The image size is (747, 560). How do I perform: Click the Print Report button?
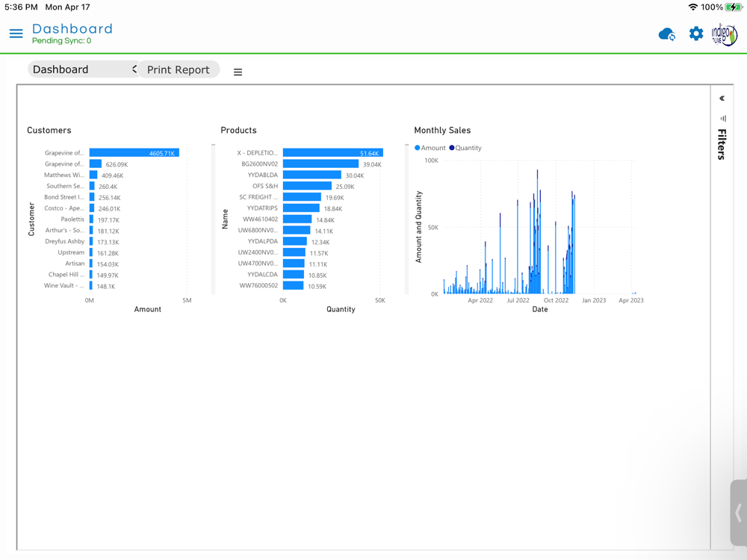(x=179, y=69)
